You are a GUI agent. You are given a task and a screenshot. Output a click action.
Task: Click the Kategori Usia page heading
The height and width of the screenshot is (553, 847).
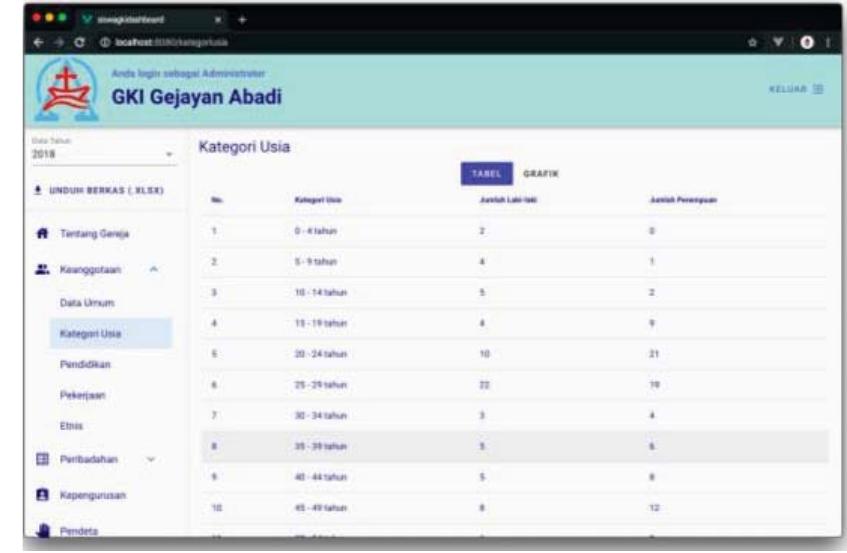point(244,147)
